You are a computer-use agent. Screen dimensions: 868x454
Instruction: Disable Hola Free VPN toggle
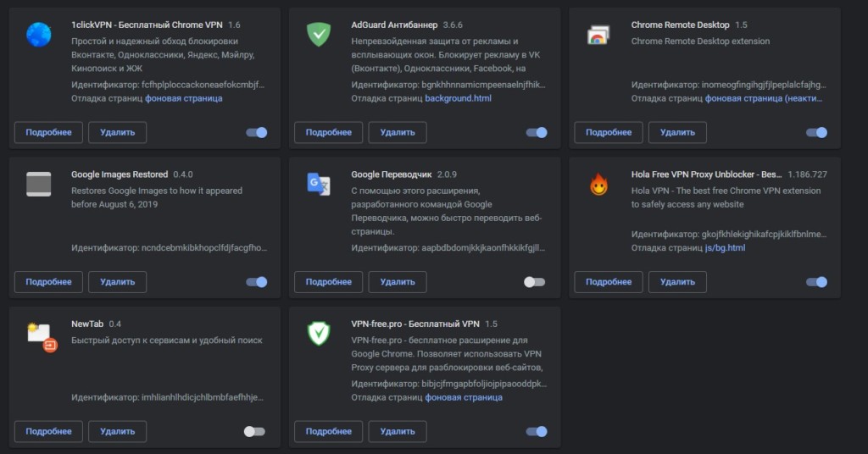point(817,282)
